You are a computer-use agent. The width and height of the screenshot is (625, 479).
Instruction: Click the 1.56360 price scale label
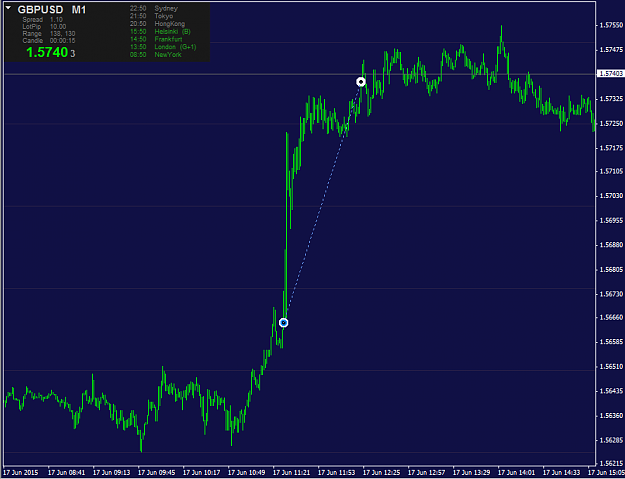611,416
